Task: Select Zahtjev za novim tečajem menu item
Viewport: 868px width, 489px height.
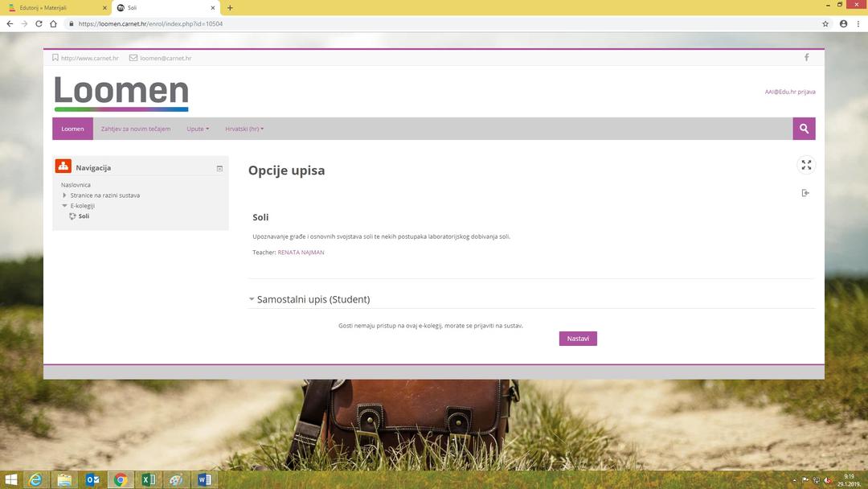Action: (x=136, y=129)
